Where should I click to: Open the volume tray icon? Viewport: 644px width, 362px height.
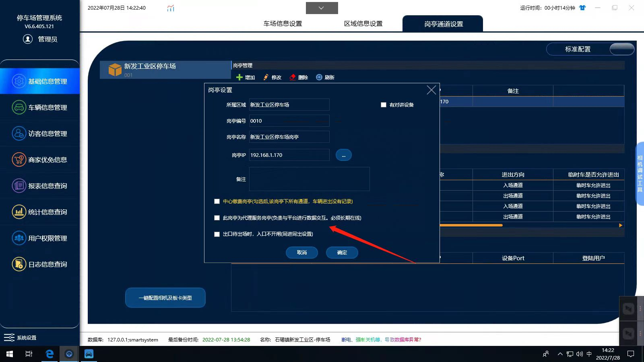click(579, 354)
